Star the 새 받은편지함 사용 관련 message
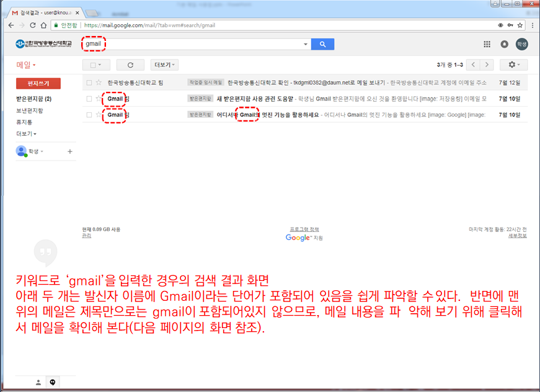Image resolution: width=540 pixels, height=392 pixels. click(99, 99)
